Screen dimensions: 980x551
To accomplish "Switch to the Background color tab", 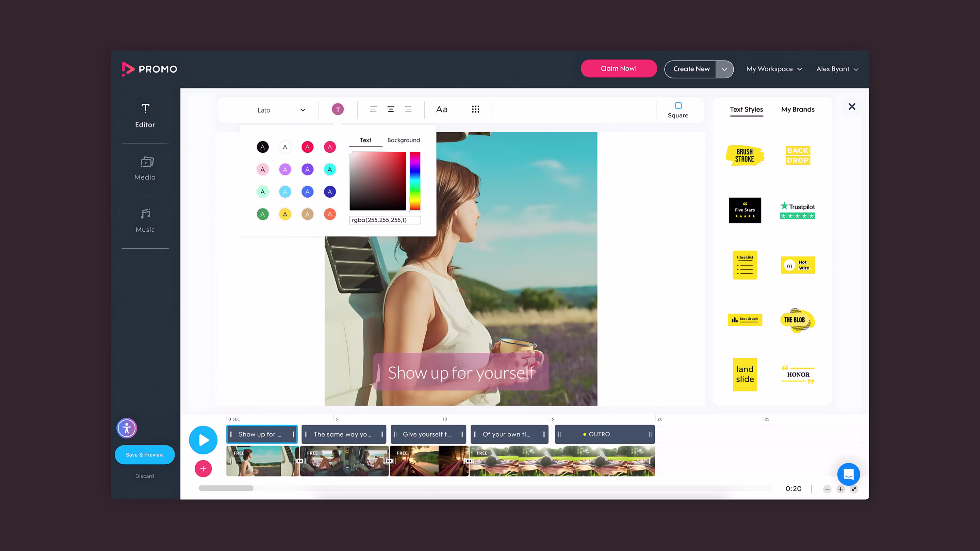I will point(404,140).
